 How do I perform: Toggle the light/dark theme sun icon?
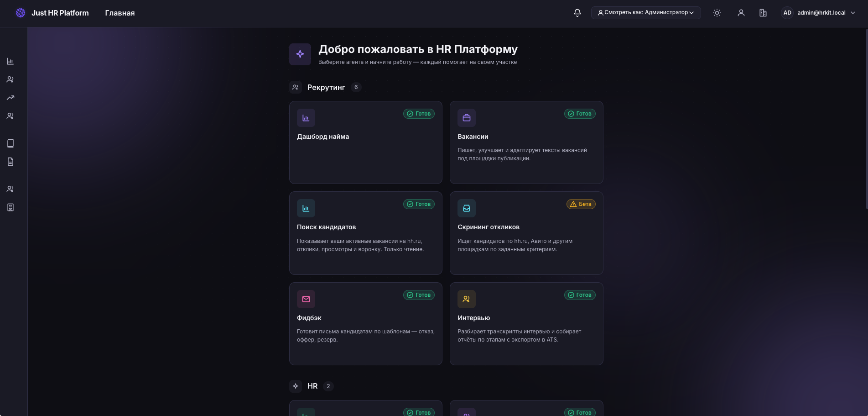click(717, 13)
